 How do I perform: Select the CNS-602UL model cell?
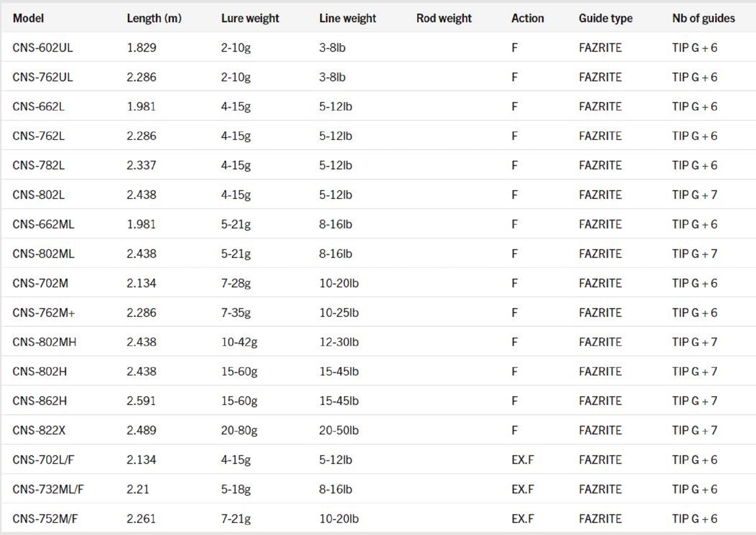tap(42, 48)
